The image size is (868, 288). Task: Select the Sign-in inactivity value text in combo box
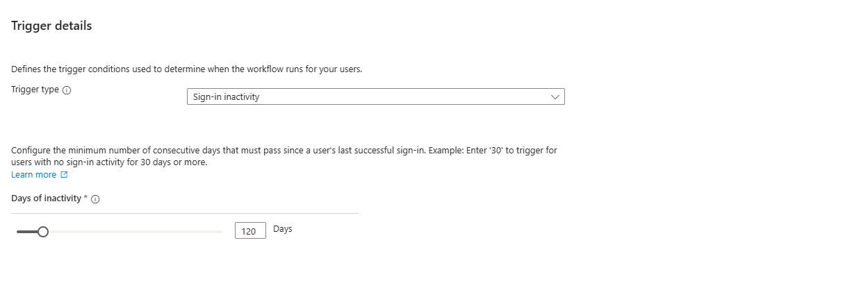(227, 97)
